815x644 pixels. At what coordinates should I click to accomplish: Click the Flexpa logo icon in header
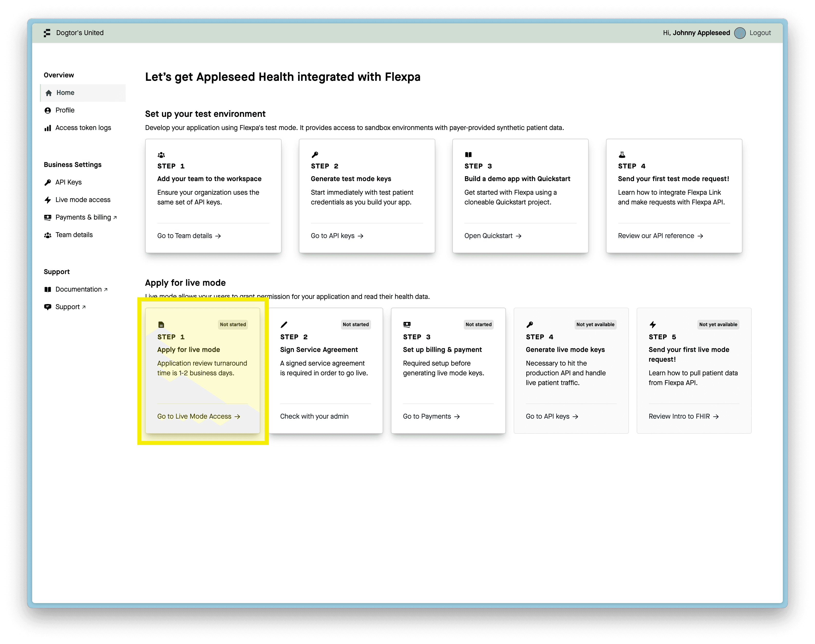pos(47,33)
